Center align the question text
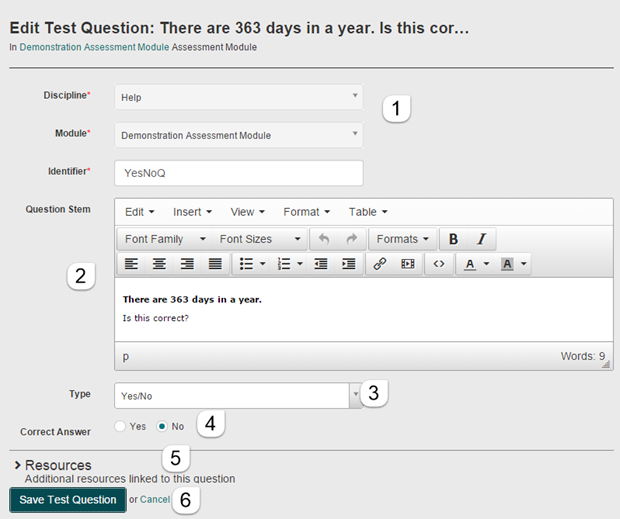620x519 pixels. click(159, 265)
